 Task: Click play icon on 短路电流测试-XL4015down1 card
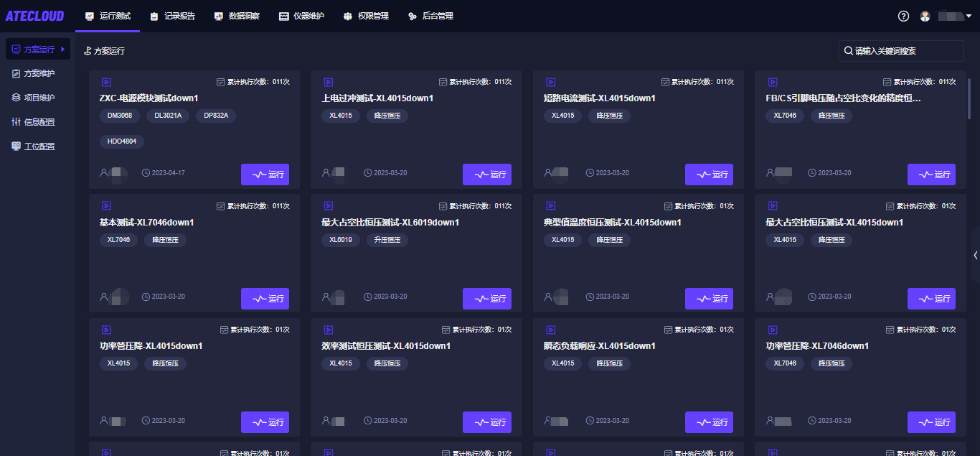551,82
